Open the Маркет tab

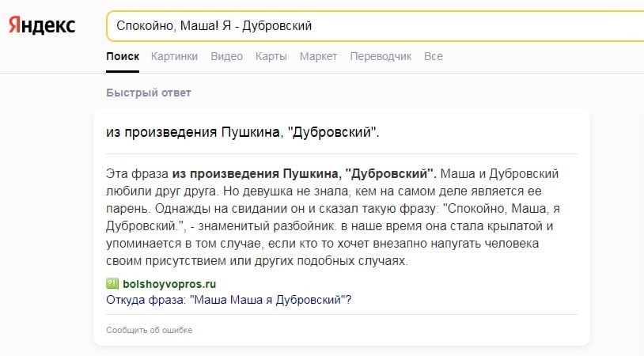318,56
